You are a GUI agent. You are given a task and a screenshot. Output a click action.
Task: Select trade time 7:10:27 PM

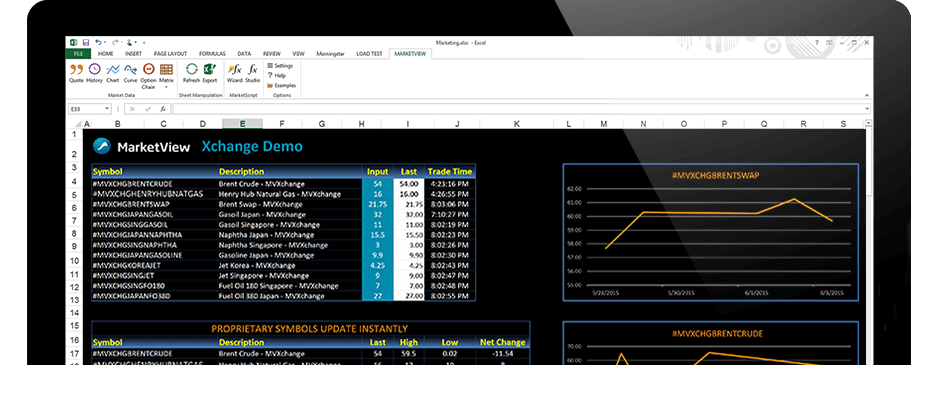tap(450, 214)
